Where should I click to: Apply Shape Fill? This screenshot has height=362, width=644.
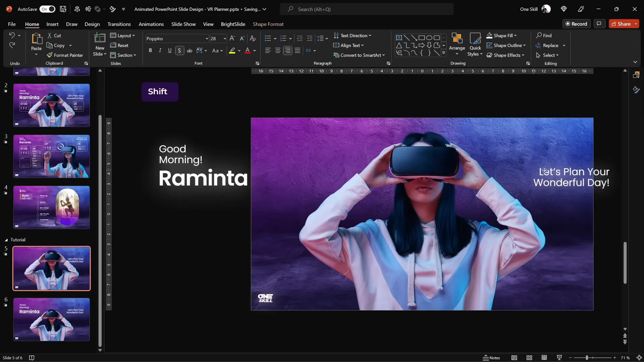tap(502, 36)
